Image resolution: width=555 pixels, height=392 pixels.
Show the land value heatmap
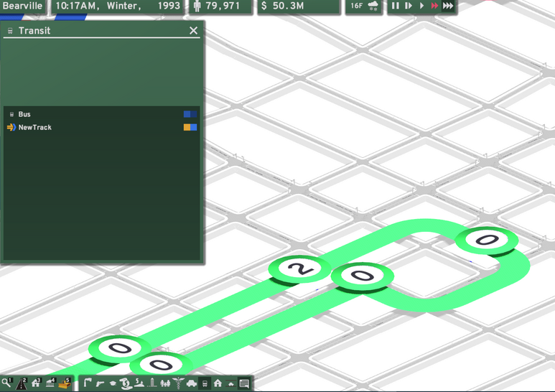[139, 383]
